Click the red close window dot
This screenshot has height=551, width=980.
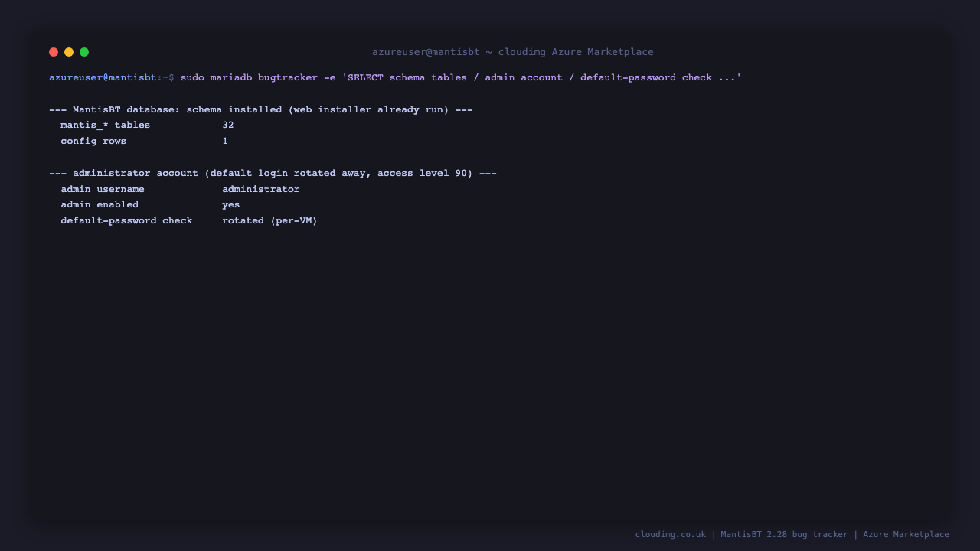point(54,52)
